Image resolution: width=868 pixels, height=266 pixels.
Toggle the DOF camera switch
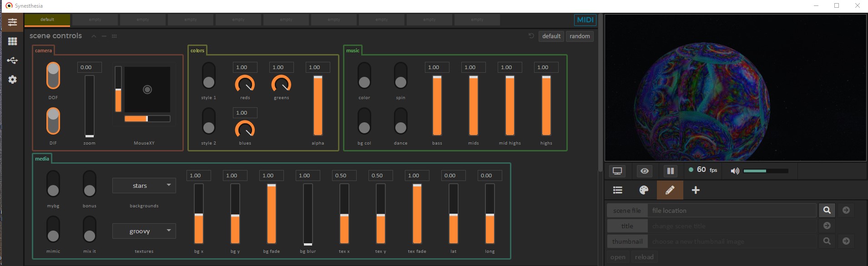point(53,75)
